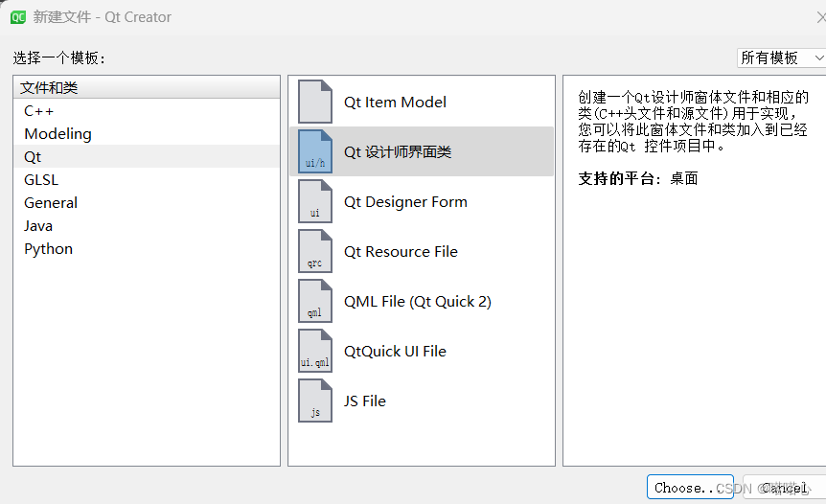Click the js file icon
Screen dimensions: 826x504
315,401
